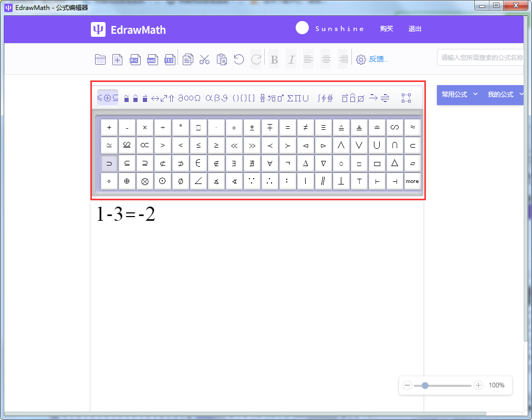The image size is (532, 420).
Task: Open the fraction and radical templates category
Action: (272, 98)
